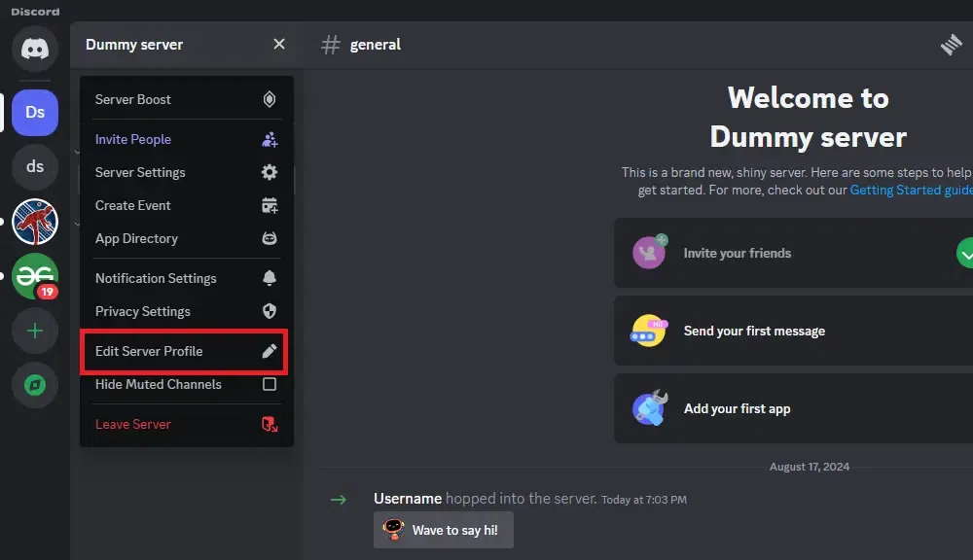Click the Server Boost gem icon

(270, 99)
